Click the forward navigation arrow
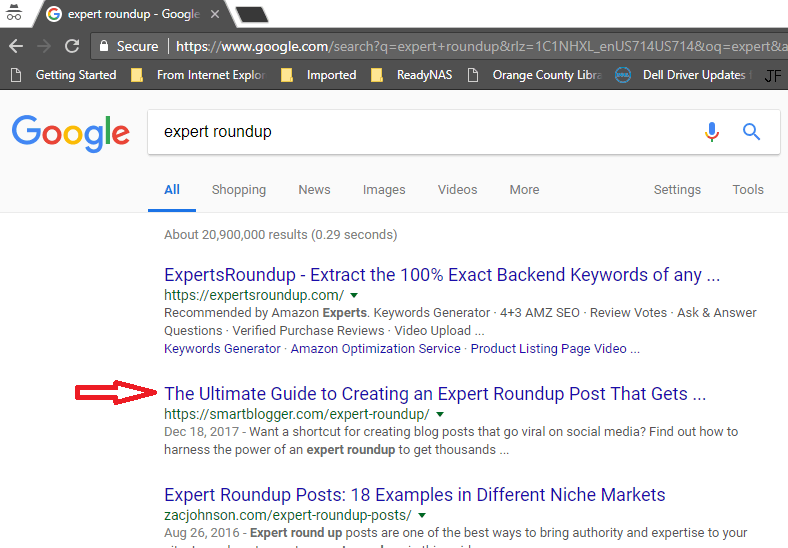 tap(44, 46)
